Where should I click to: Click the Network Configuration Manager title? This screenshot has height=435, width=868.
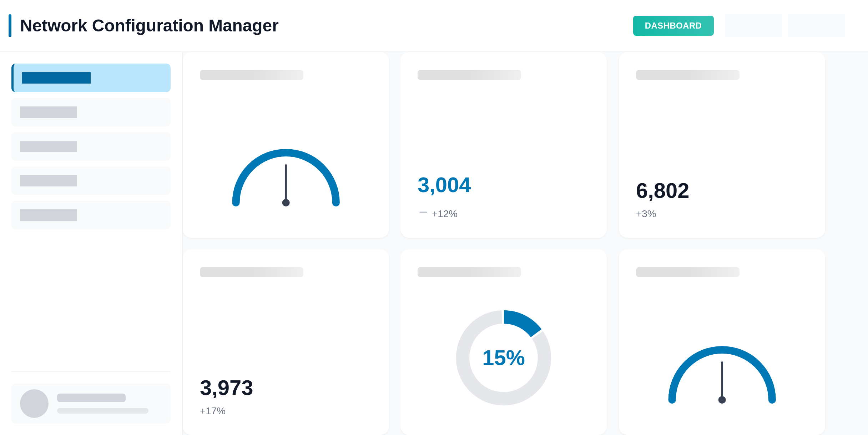pos(149,26)
